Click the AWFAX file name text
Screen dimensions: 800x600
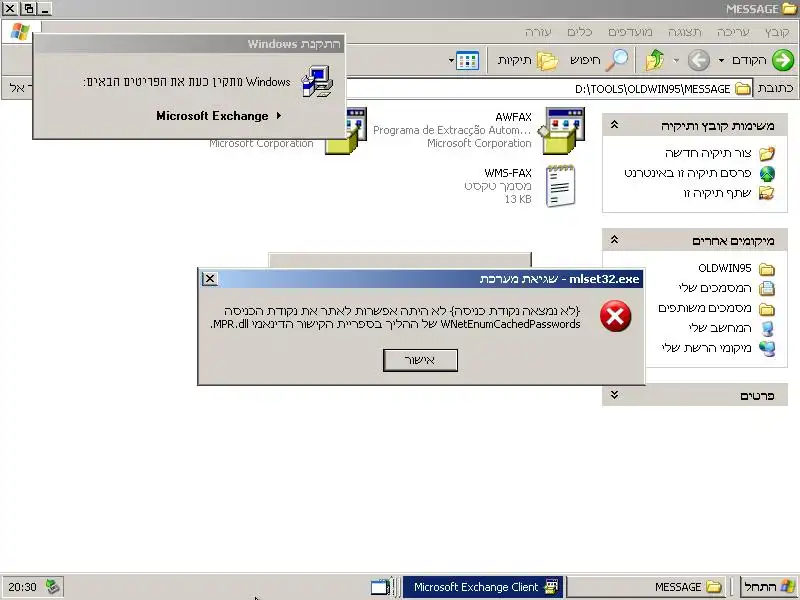[513, 117]
